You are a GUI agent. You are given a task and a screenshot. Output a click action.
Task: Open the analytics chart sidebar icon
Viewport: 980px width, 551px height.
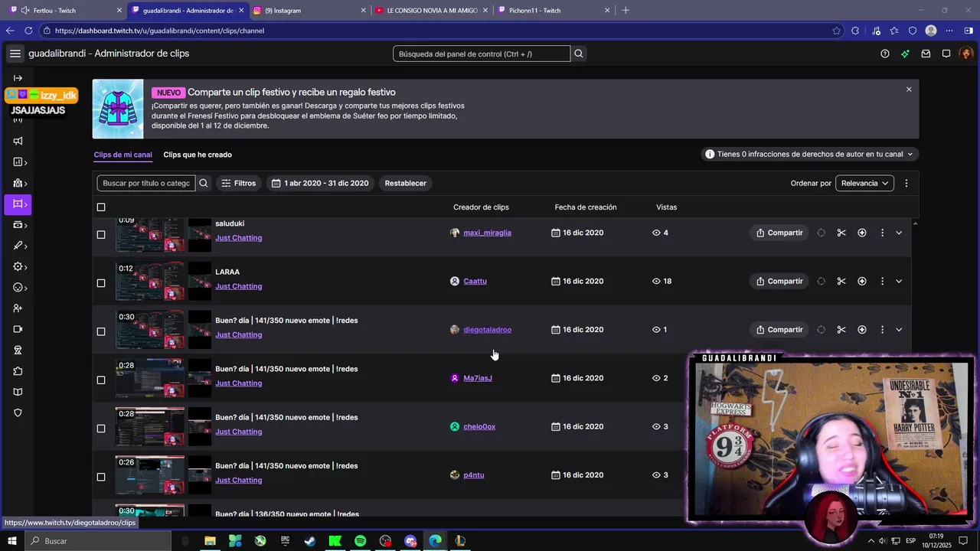18,162
